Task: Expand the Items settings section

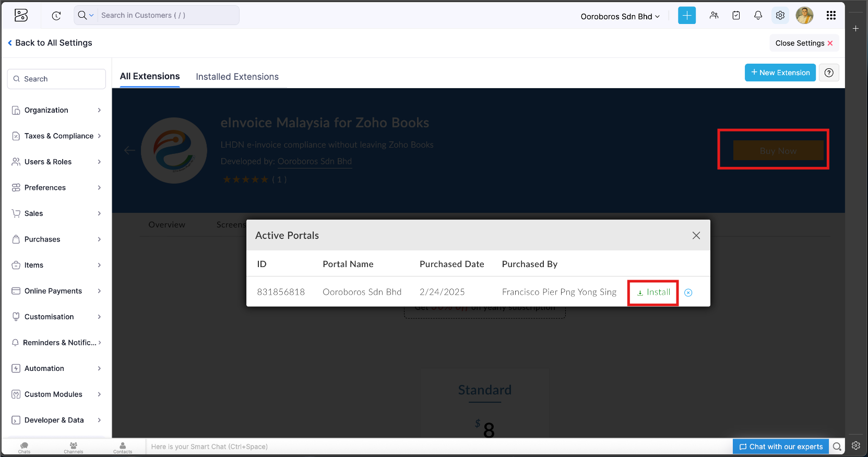Action: 56,265
